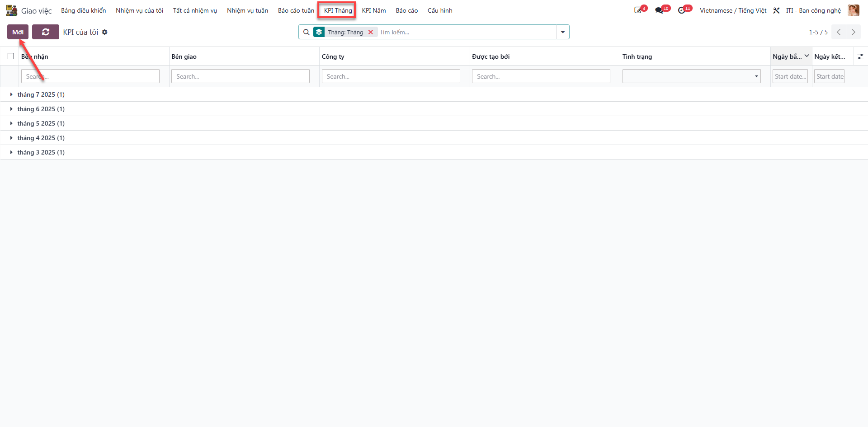Go to previous page of records
The image size is (868, 427).
839,32
